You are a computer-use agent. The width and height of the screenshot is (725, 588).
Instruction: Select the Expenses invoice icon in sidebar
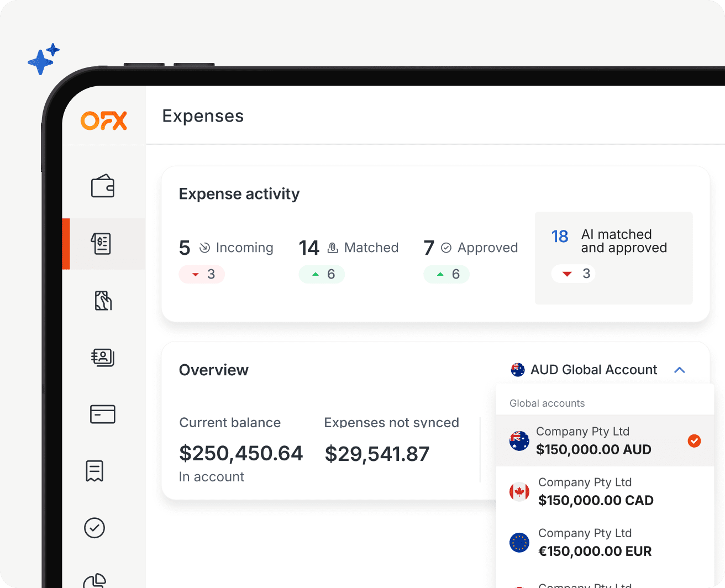tap(102, 244)
